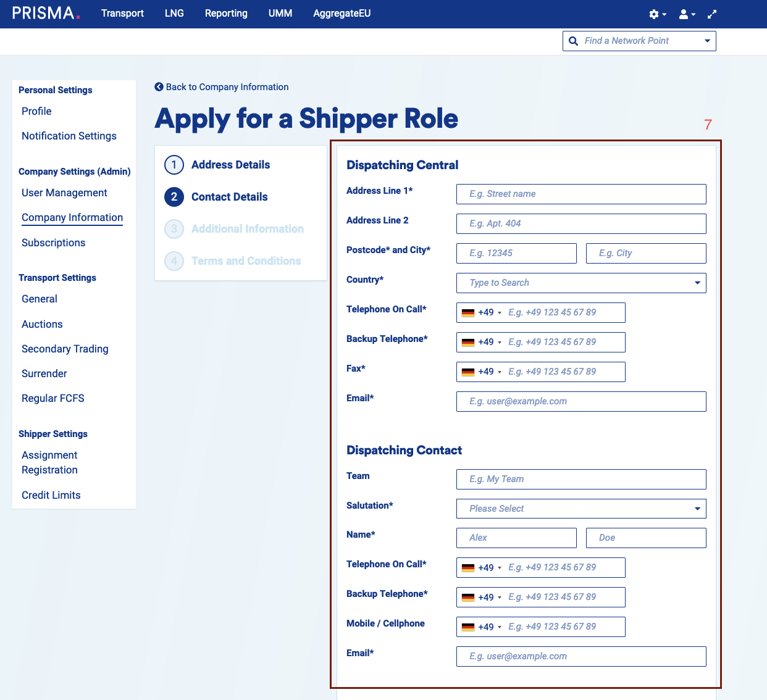Screen dimensions: 767x700
Task: Expand the Country dropdown
Action: (697, 283)
